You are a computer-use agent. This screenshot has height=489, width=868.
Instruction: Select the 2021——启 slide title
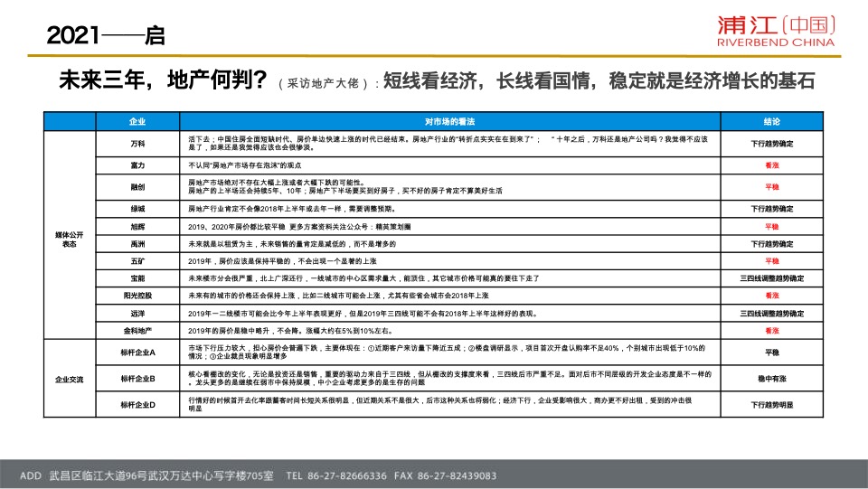(x=105, y=35)
